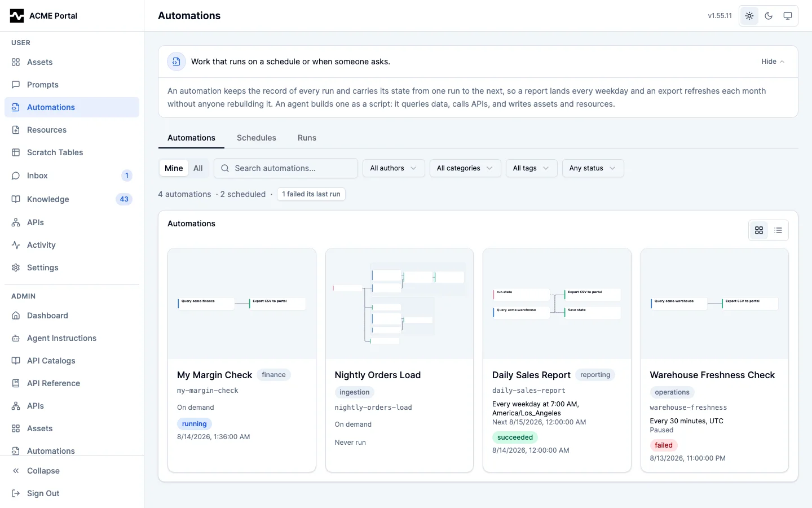Open the Any status dropdown
The width and height of the screenshot is (812, 508).
point(593,168)
